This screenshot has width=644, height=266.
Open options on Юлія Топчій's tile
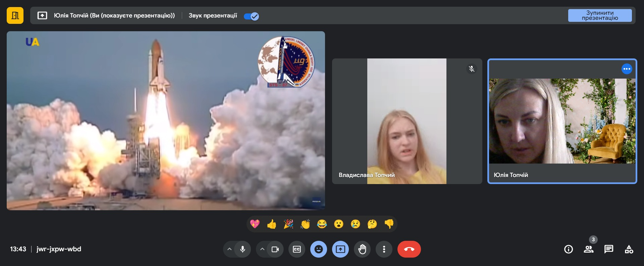(x=627, y=69)
